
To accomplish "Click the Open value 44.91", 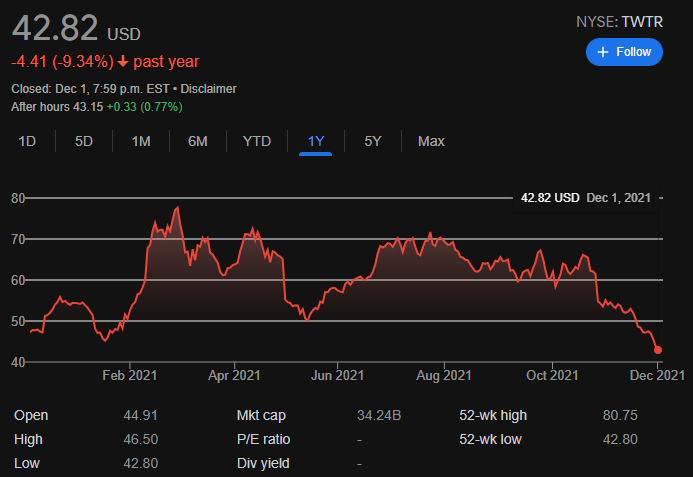I will pos(141,416).
